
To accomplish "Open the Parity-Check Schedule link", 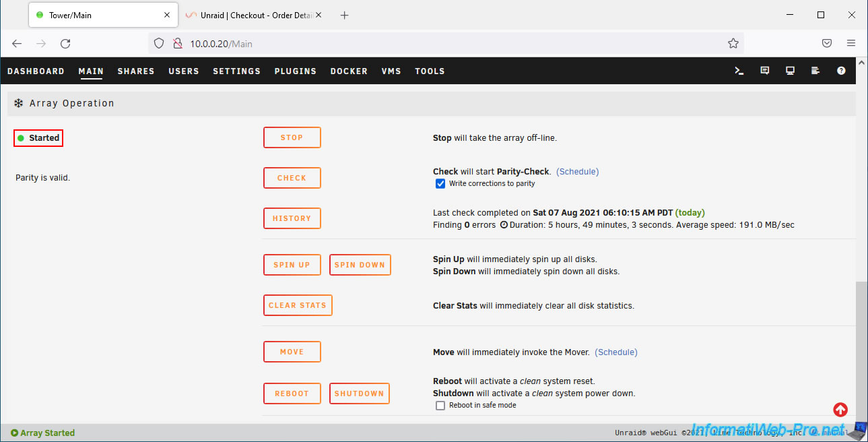I will 577,172.
